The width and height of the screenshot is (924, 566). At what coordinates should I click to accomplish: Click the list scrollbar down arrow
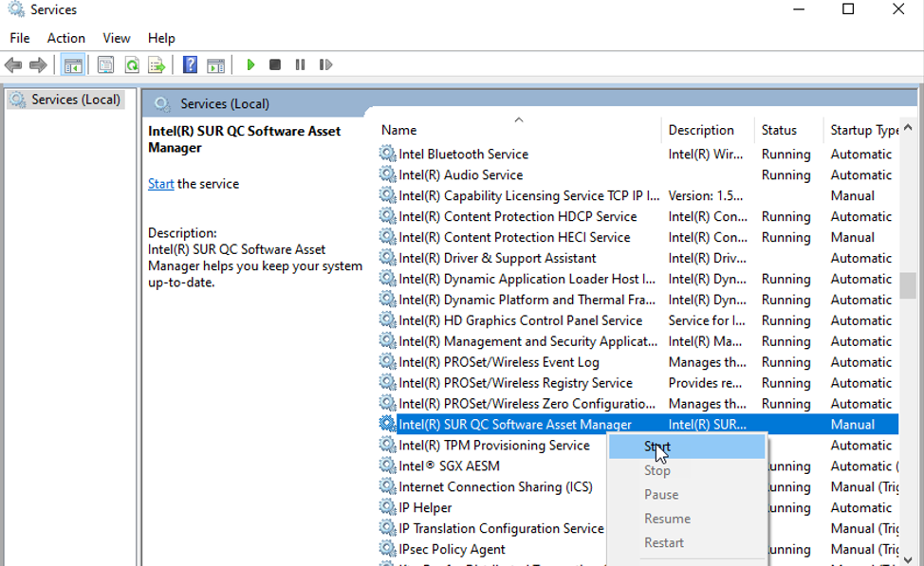click(x=908, y=559)
